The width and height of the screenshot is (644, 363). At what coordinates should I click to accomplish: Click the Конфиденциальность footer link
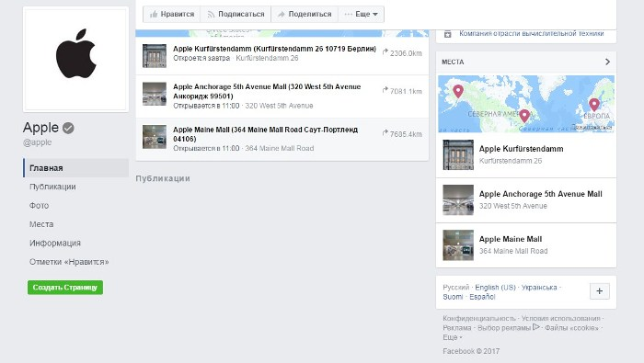pyautogui.click(x=479, y=318)
